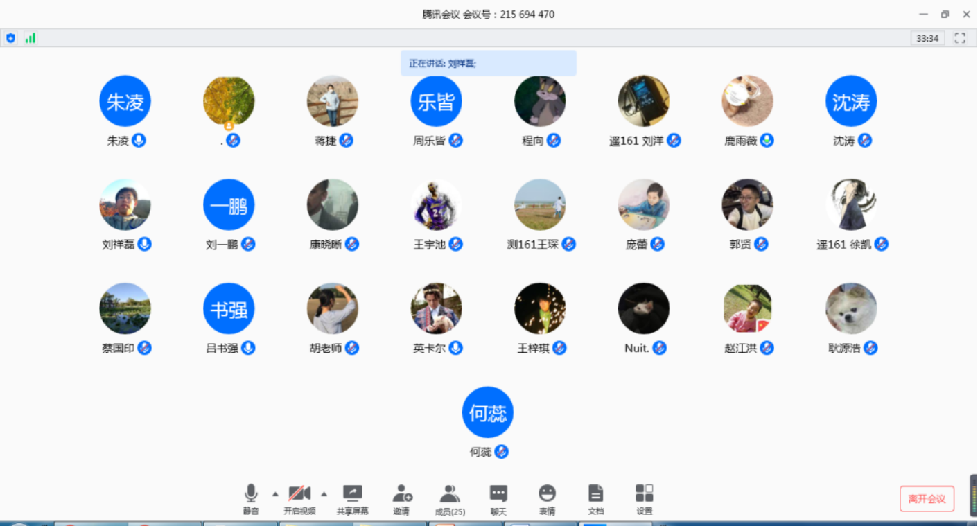
Task: Open the emoji (表情) reactions
Action: (547, 499)
